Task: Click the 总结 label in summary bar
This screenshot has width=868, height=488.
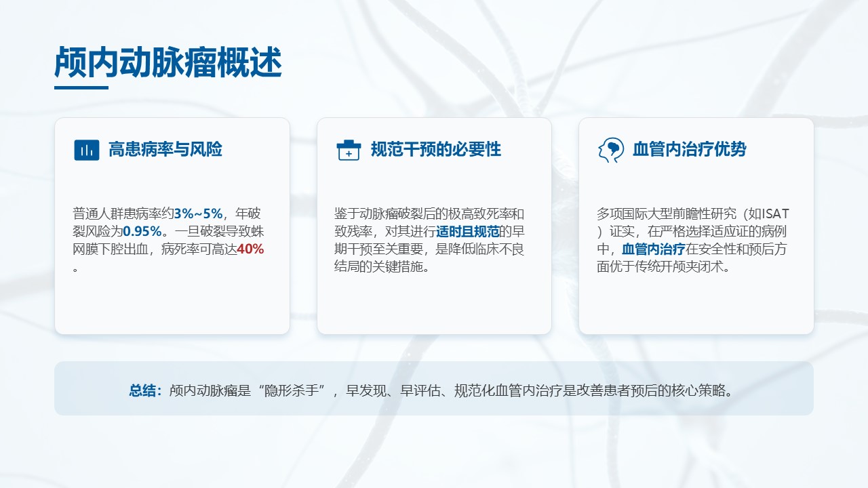Action: point(145,390)
